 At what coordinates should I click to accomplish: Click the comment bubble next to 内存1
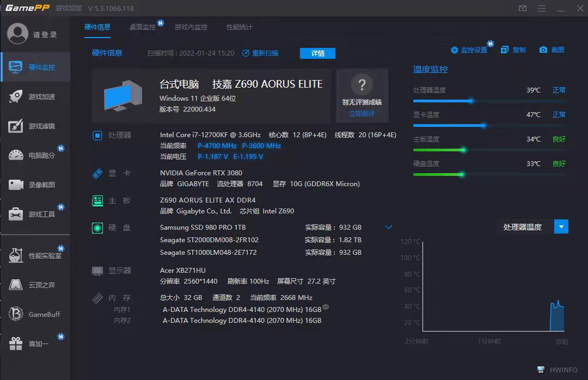(x=326, y=307)
